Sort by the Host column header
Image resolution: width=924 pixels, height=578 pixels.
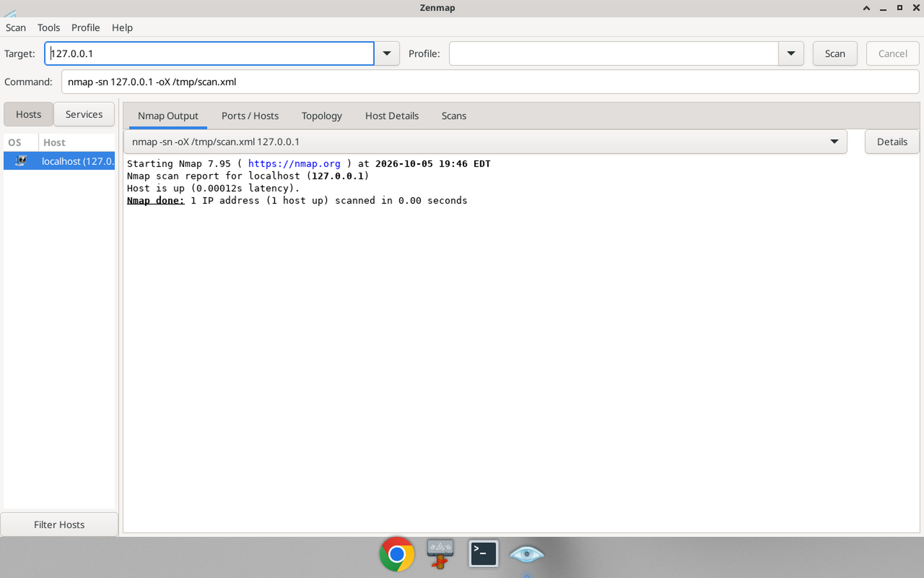click(x=76, y=143)
